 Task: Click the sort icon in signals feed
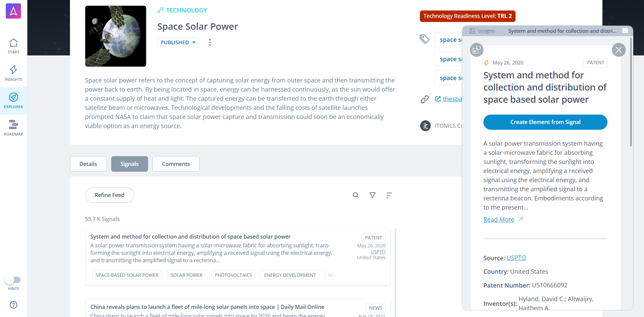389,195
